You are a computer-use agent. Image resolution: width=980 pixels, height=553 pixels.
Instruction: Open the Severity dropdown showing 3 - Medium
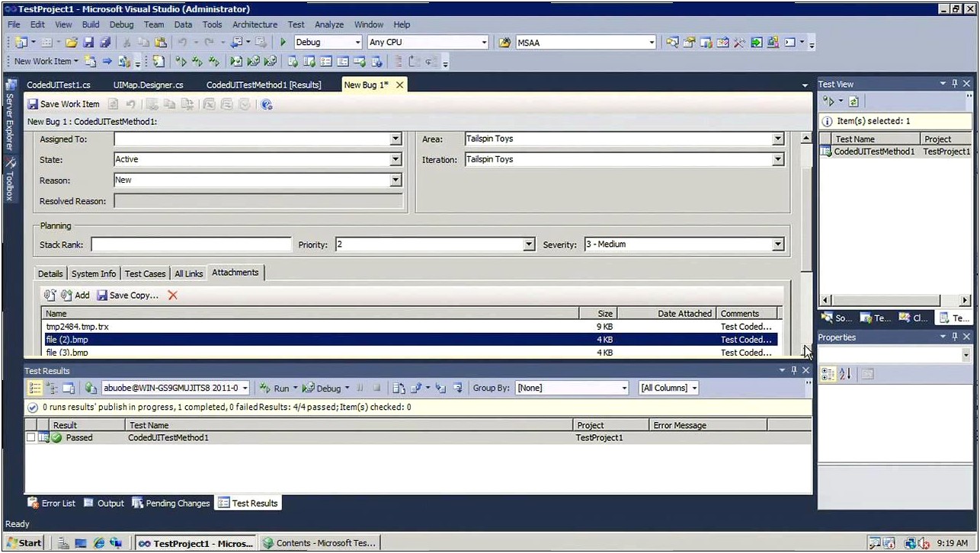click(778, 245)
